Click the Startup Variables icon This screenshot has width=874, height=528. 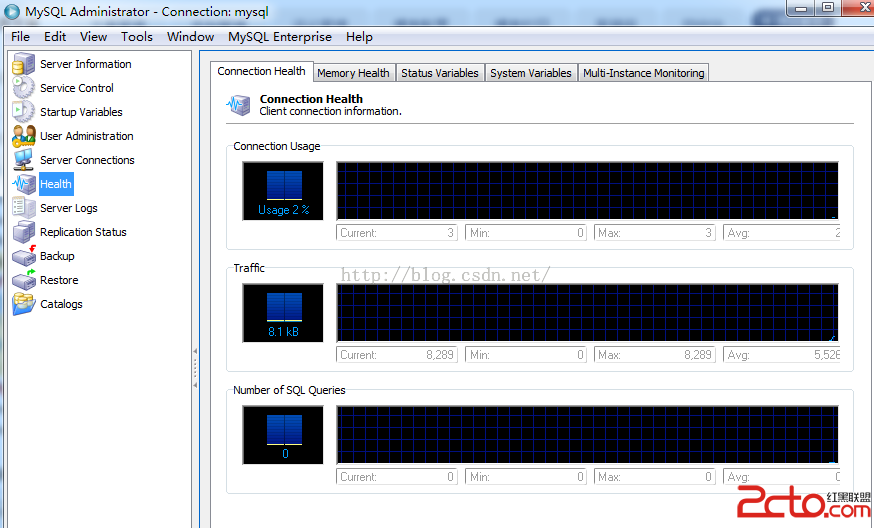[23, 112]
